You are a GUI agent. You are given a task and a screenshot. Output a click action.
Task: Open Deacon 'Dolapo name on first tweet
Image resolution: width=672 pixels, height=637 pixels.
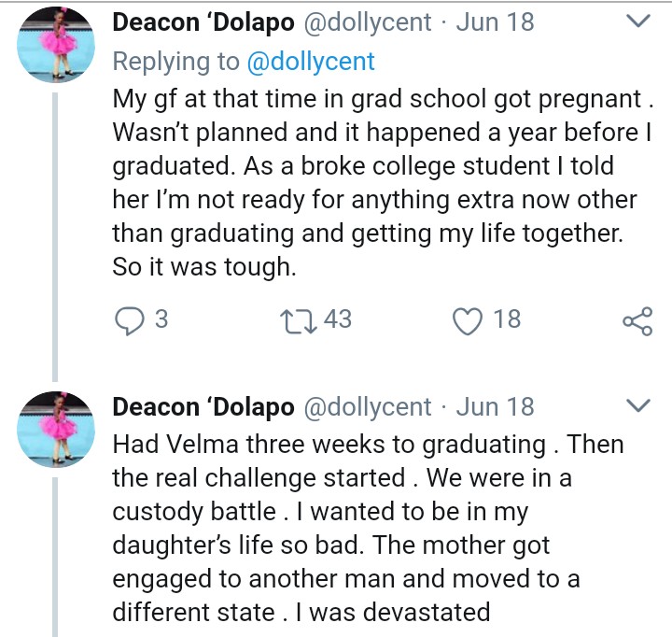click(203, 22)
